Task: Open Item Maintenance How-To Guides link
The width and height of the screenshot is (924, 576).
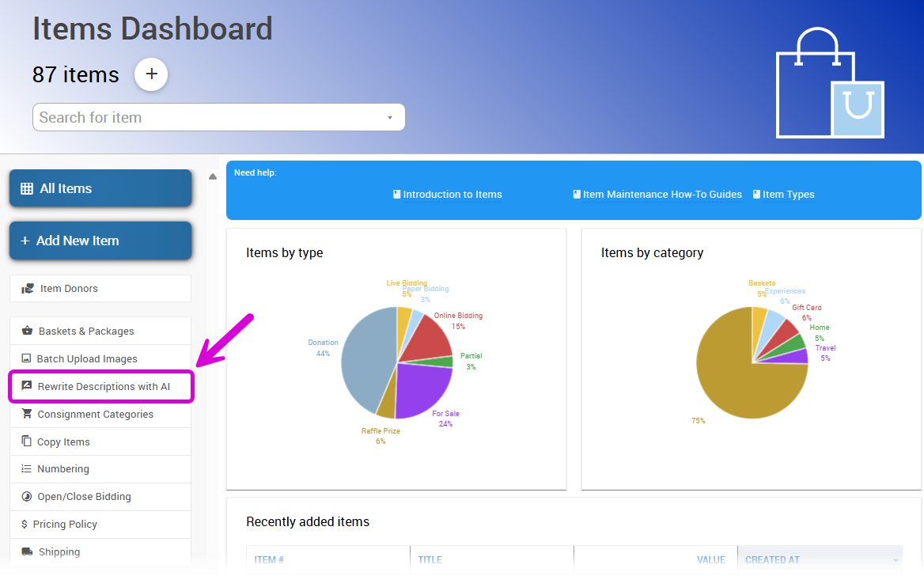Action: (662, 195)
